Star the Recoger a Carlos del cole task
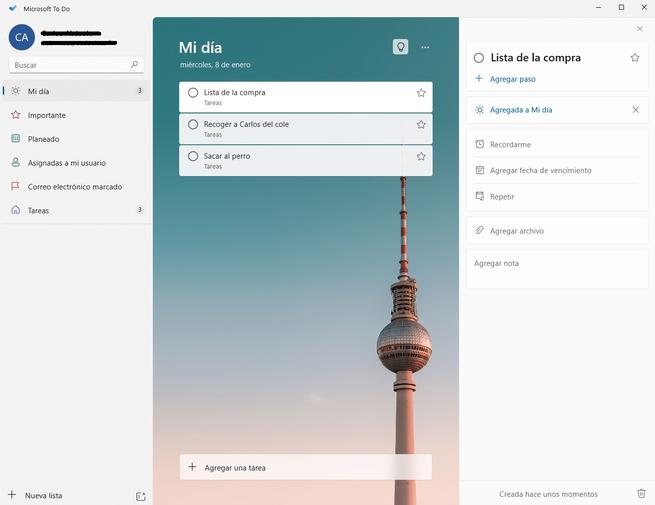This screenshot has height=505, width=655. 421,125
